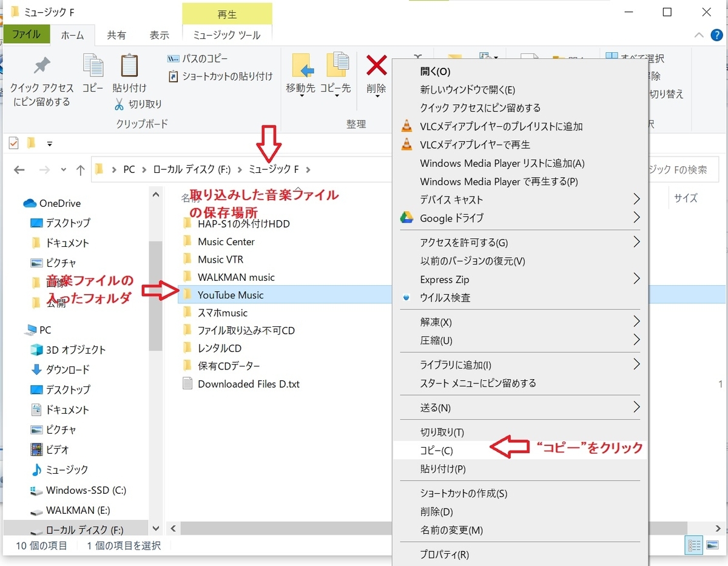728x566 pixels.
Task: Open the address bar history dropdown
Action: pos(63,170)
